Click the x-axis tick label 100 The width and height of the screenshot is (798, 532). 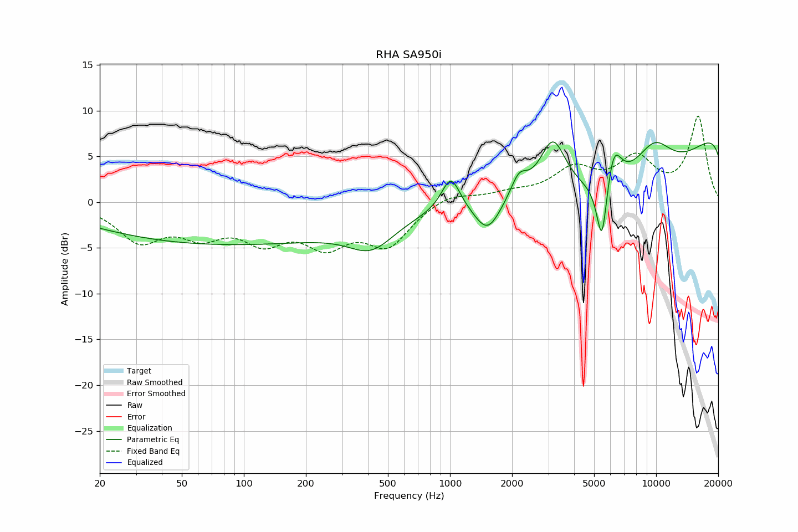pos(244,483)
